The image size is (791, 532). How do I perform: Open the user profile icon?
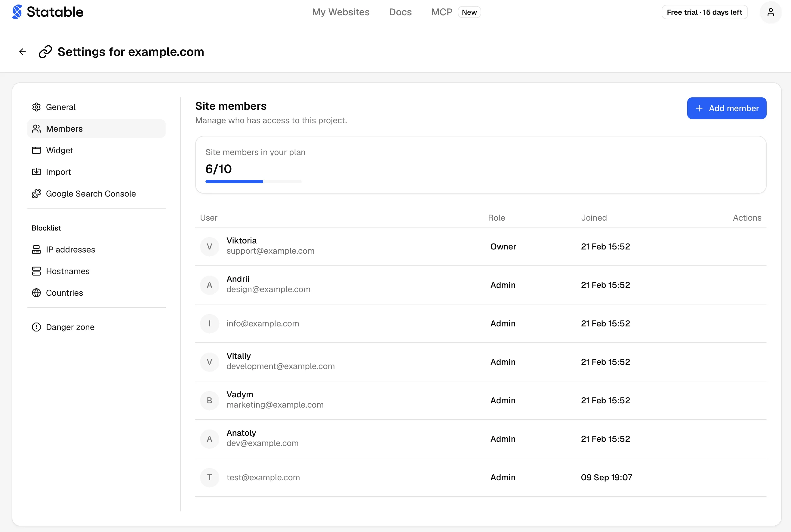(770, 12)
